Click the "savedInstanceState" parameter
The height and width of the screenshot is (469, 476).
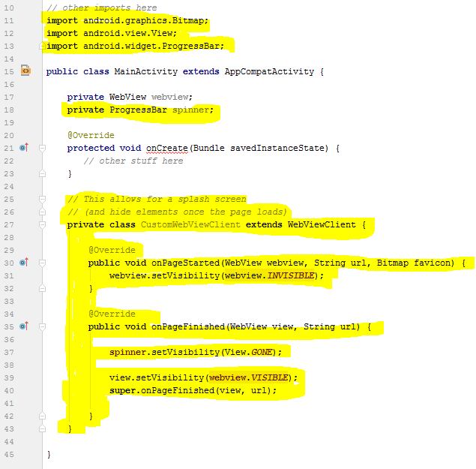point(277,148)
